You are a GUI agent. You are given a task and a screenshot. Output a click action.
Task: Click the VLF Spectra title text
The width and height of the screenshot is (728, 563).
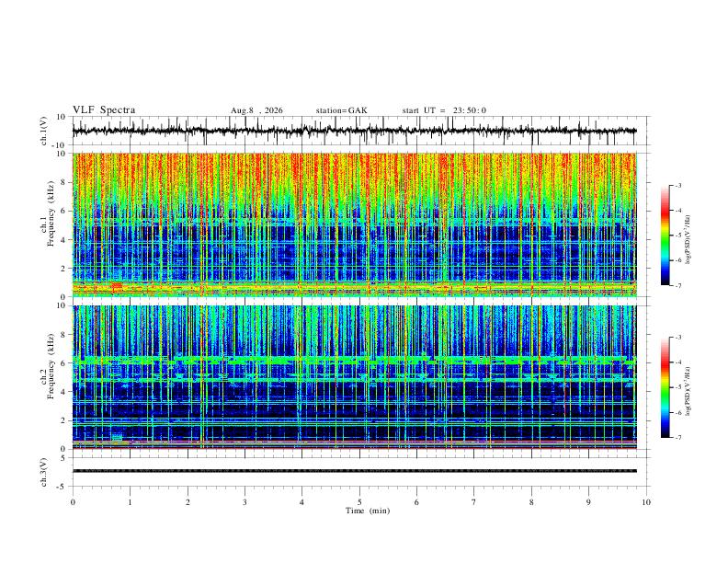click(x=104, y=110)
